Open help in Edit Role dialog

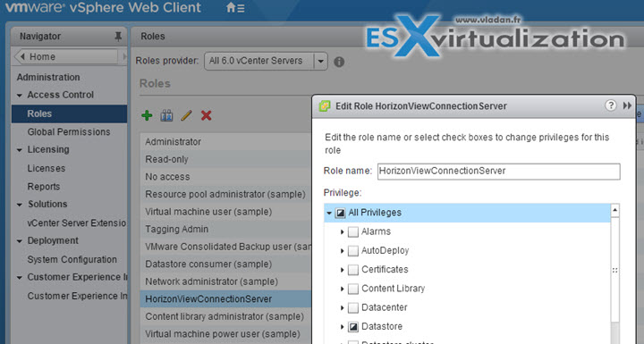click(x=611, y=105)
